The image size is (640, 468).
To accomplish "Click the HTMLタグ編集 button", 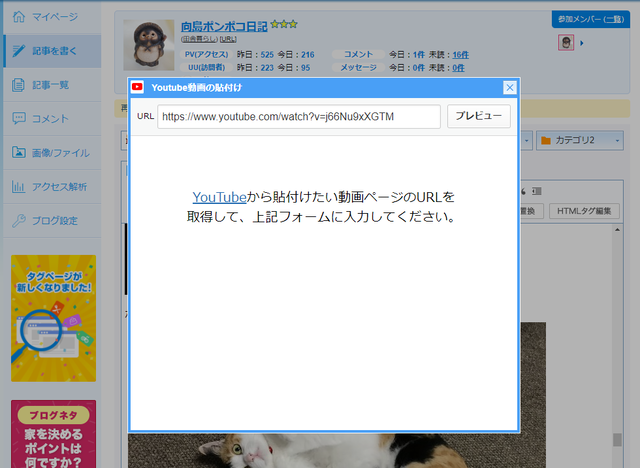I will click(x=584, y=211).
